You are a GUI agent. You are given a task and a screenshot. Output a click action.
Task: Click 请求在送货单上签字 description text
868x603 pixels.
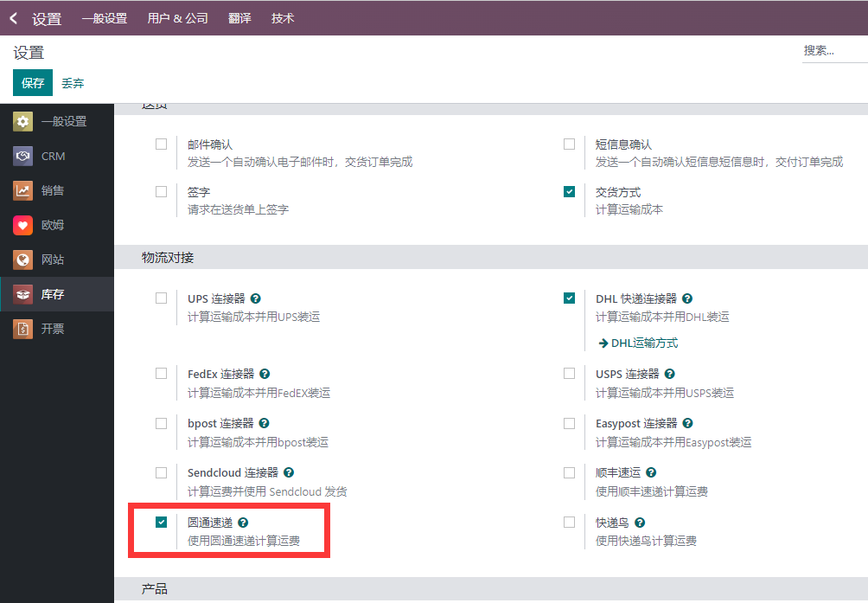pyautogui.click(x=238, y=209)
